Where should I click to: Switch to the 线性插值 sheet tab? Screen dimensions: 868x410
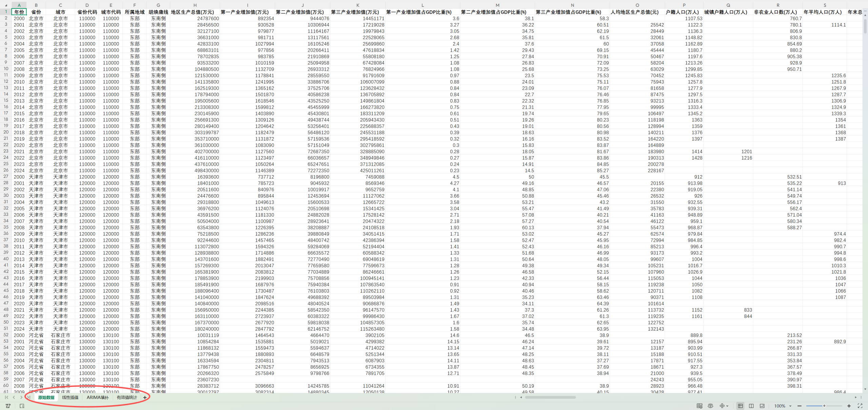[70, 397]
